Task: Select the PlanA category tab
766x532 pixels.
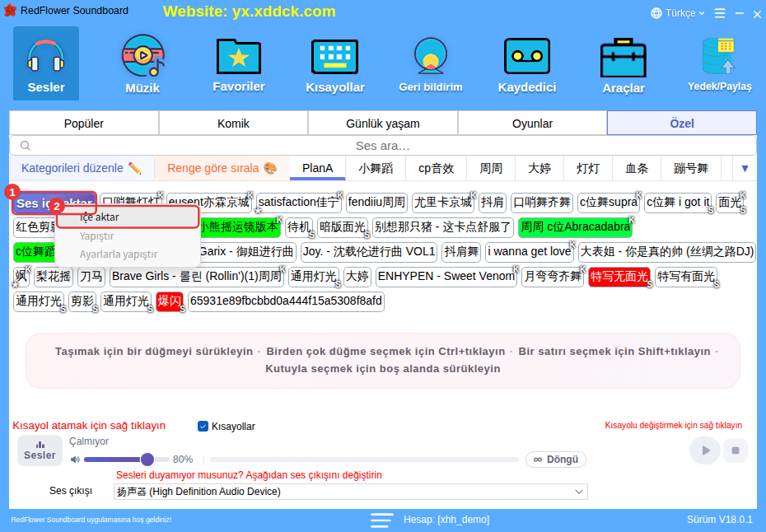Action: [x=318, y=169]
